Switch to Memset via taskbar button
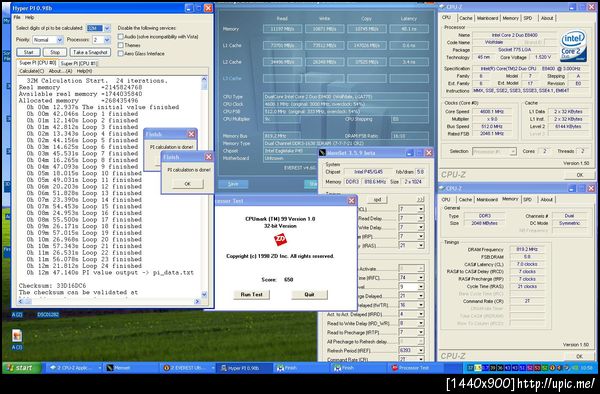 (130, 368)
